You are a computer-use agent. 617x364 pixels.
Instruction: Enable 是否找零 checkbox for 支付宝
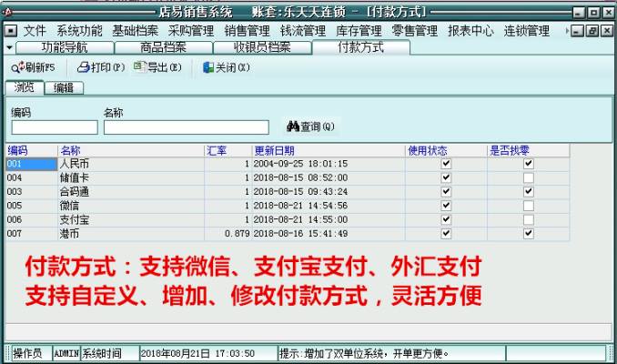529,219
